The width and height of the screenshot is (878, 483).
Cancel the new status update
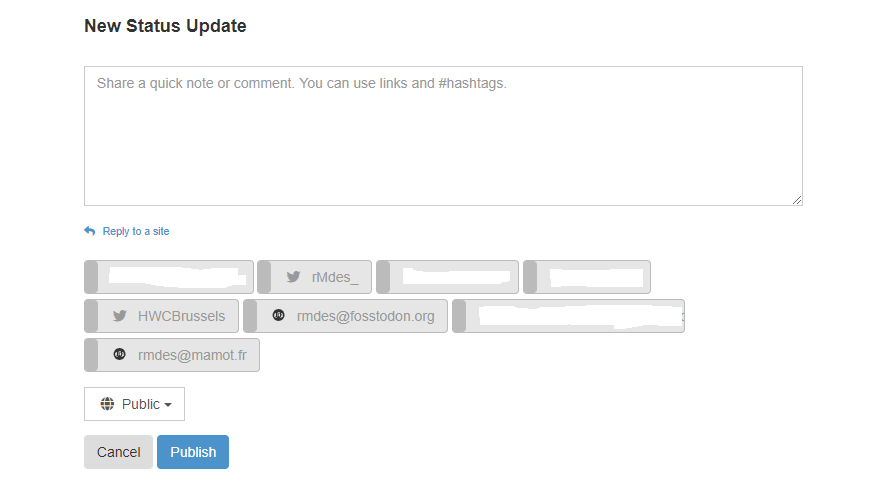118,452
